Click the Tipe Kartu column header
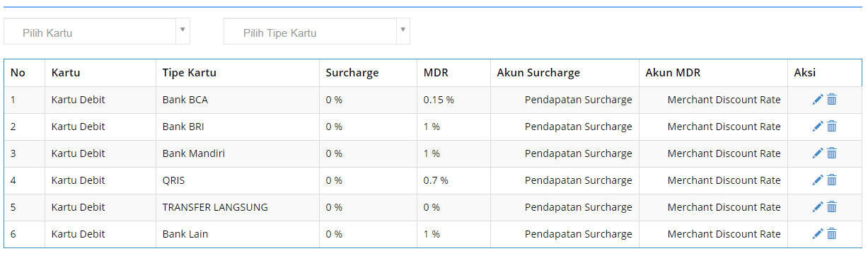 (x=190, y=73)
